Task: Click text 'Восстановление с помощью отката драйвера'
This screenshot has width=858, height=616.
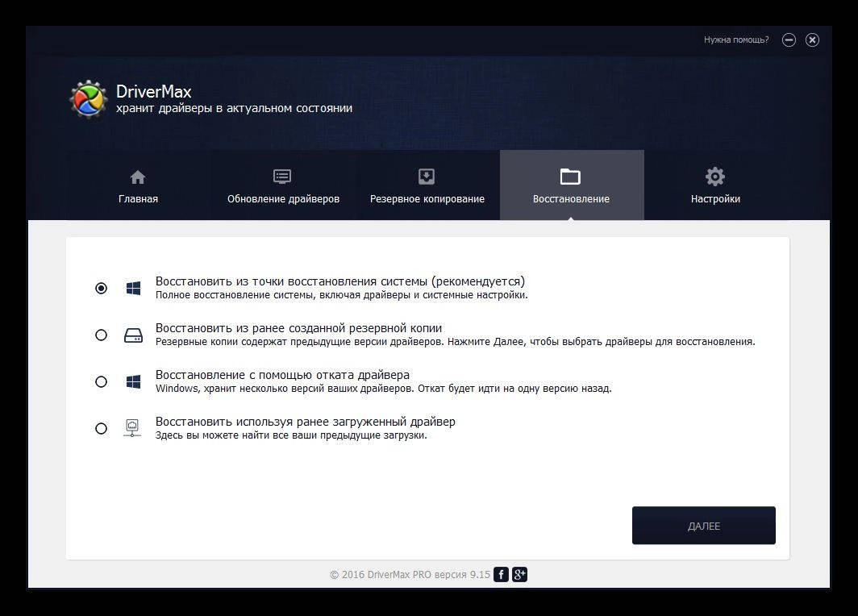Action: (282, 375)
